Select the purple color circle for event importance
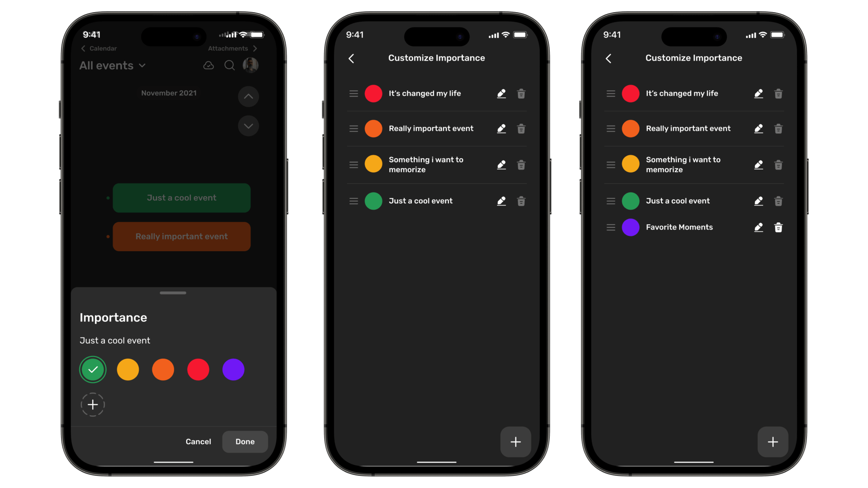The height and width of the screenshot is (488, 868). [233, 370]
